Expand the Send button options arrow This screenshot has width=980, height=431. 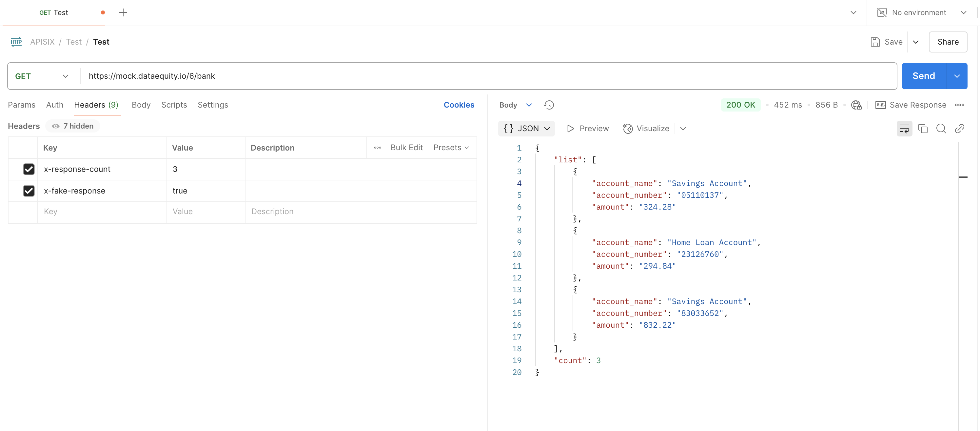(956, 76)
